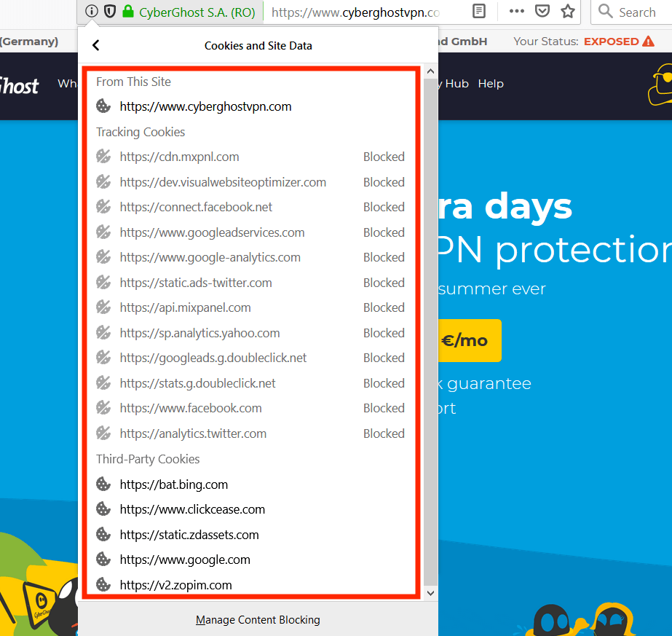This screenshot has width=672, height=636.
Task: Click blocked cookie icon for analytics.twitter.com
Action: pyautogui.click(x=103, y=433)
